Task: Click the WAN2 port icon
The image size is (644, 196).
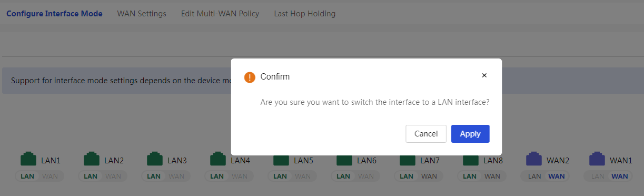Action: [x=534, y=159]
